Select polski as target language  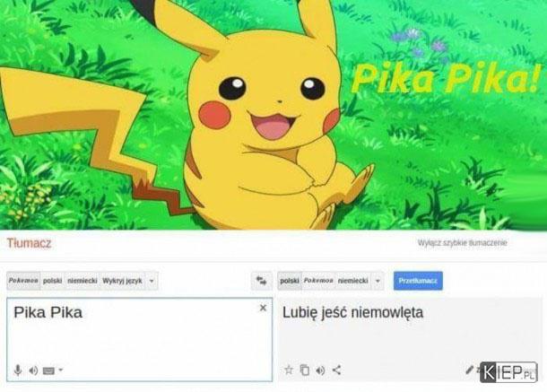click(290, 281)
